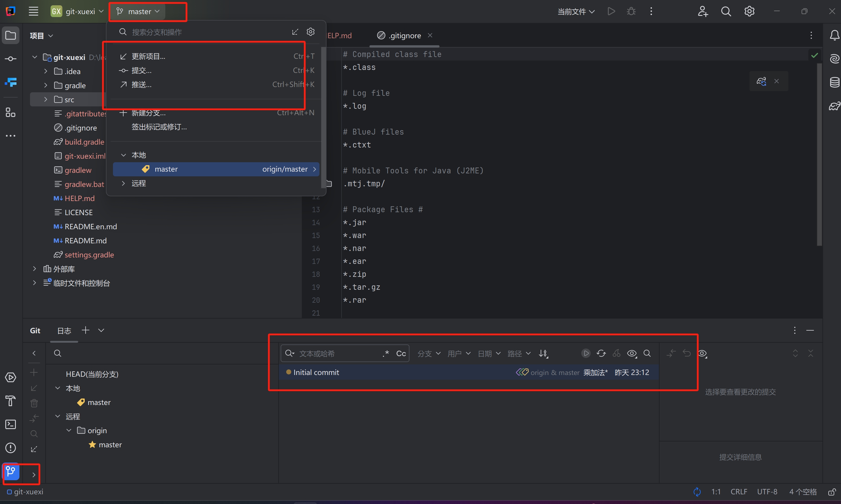This screenshot has width=841, height=504.
Task: Toggle match case Cc in log search
Action: 401,354
